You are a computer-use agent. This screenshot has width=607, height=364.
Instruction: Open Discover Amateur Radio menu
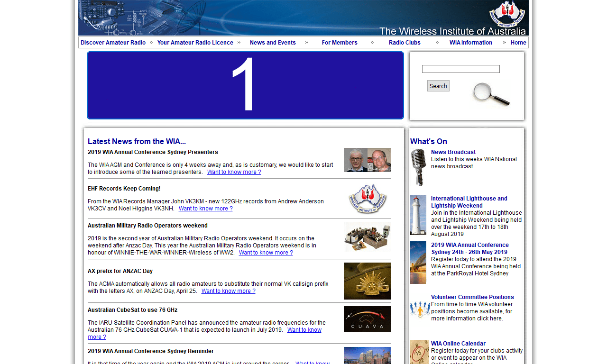(x=113, y=43)
